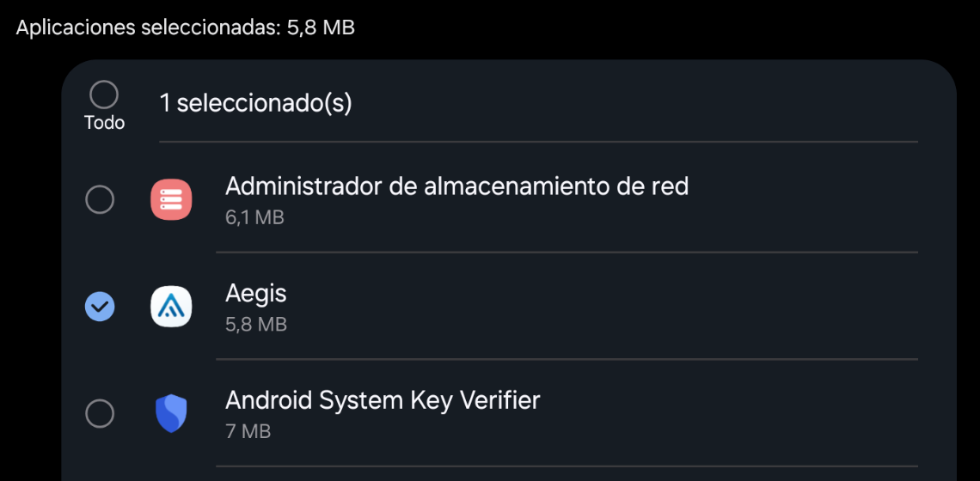Click the divider beneath Android System Key Verifier
980x481 pixels.
click(x=567, y=466)
